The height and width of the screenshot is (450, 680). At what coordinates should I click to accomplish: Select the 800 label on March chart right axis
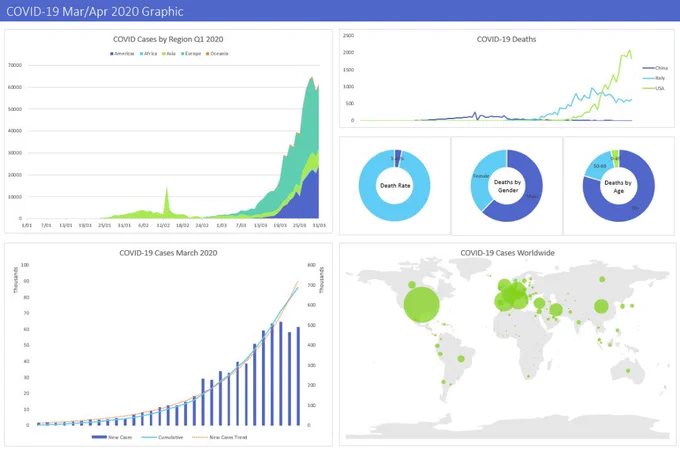coord(311,265)
